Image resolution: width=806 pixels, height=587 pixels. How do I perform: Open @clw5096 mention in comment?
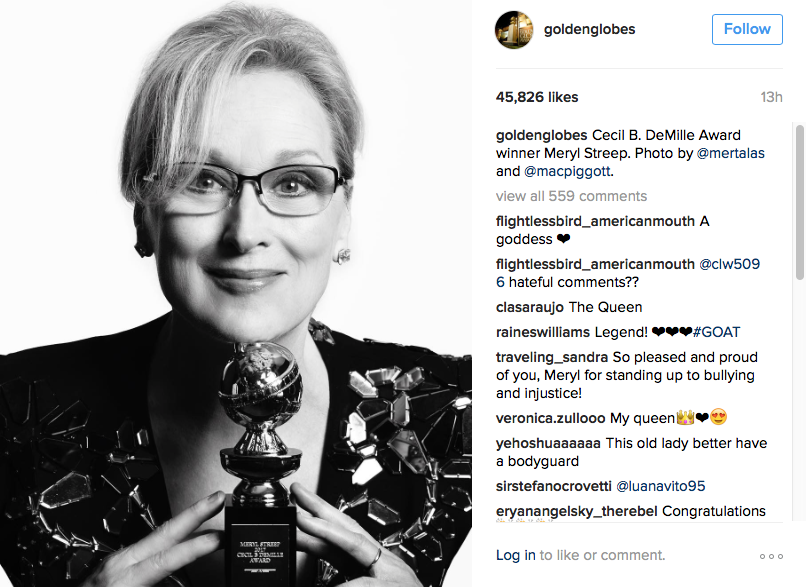[x=729, y=264]
